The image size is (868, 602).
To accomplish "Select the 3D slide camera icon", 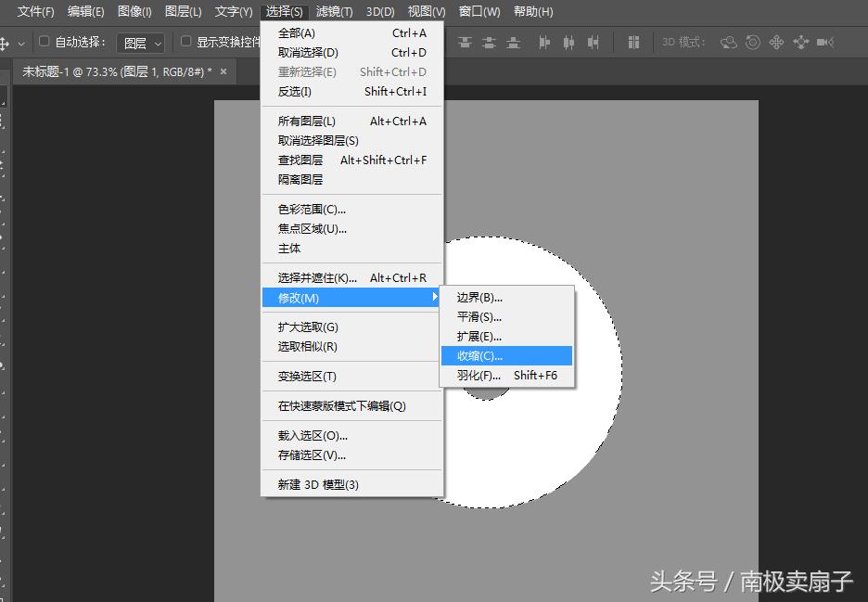I will [x=802, y=43].
